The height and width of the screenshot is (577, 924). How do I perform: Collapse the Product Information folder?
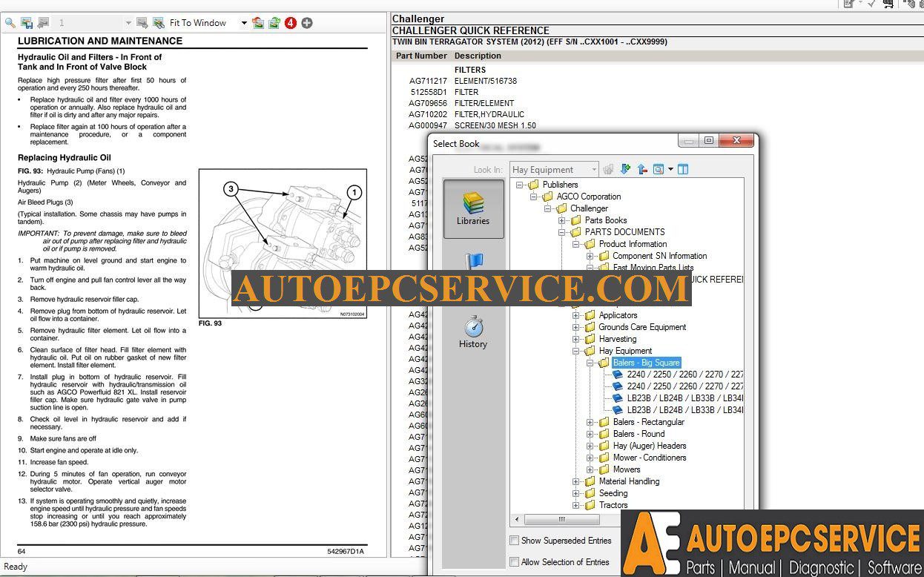tap(577, 244)
